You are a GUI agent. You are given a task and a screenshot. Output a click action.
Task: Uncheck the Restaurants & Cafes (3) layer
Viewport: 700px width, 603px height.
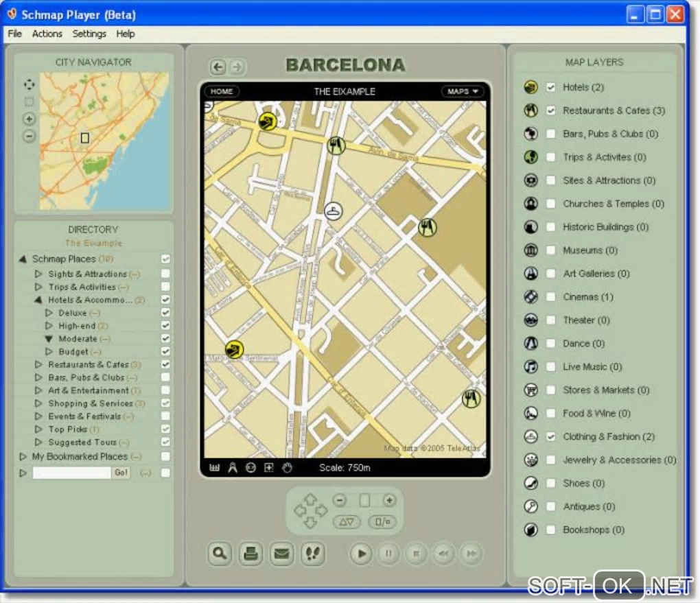click(551, 110)
